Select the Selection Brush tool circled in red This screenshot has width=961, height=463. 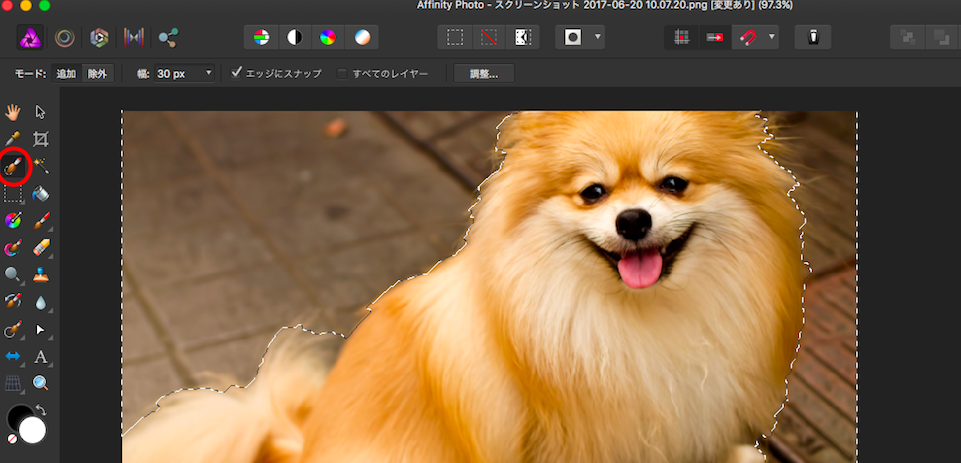[14, 165]
